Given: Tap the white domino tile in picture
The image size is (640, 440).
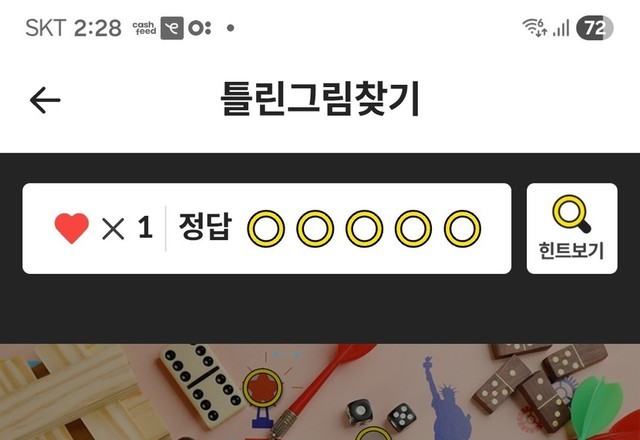Looking at the screenshot, I should click(200, 385).
